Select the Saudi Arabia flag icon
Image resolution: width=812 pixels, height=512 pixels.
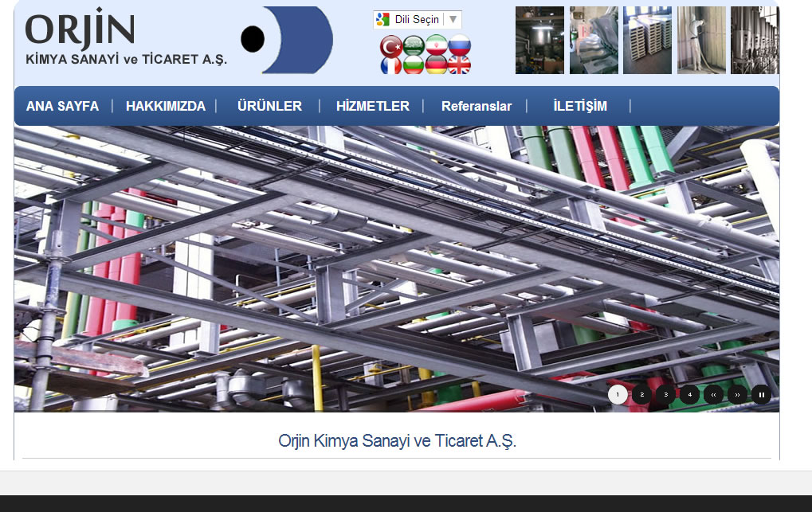(x=414, y=45)
